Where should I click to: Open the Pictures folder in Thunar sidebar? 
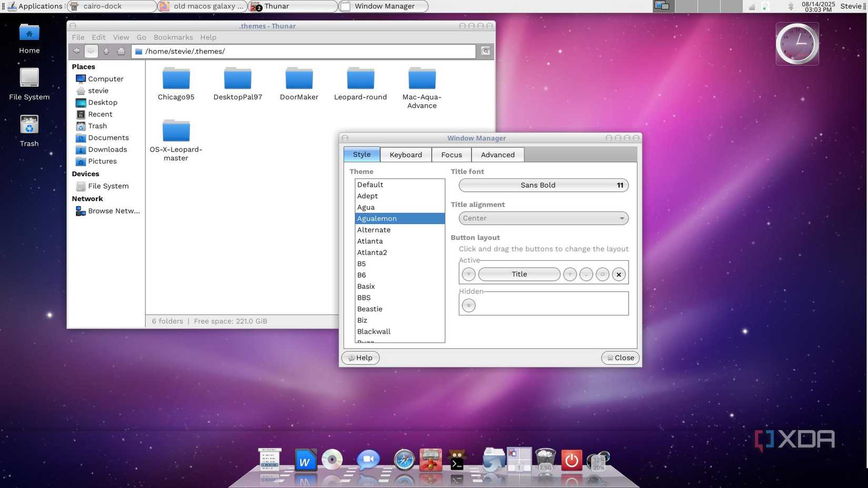click(x=102, y=161)
